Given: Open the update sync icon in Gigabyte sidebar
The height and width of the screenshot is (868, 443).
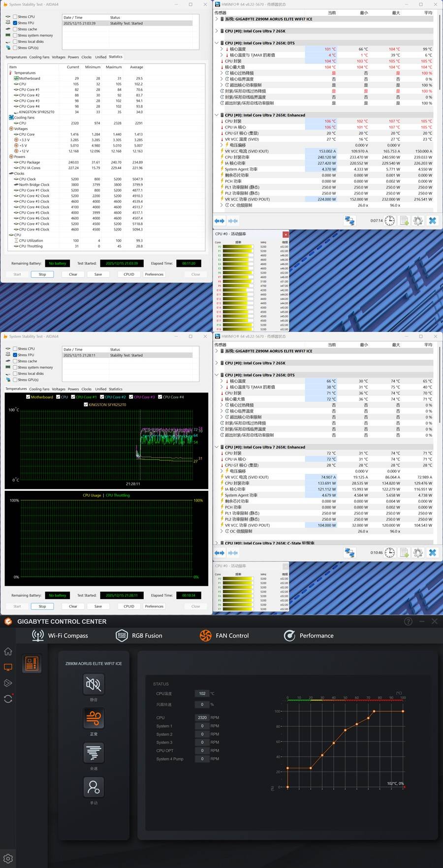Looking at the screenshot, I should [x=8, y=699].
